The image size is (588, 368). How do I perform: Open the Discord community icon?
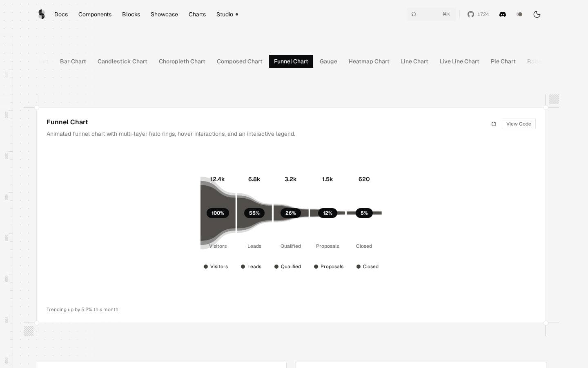click(x=503, y=14)
